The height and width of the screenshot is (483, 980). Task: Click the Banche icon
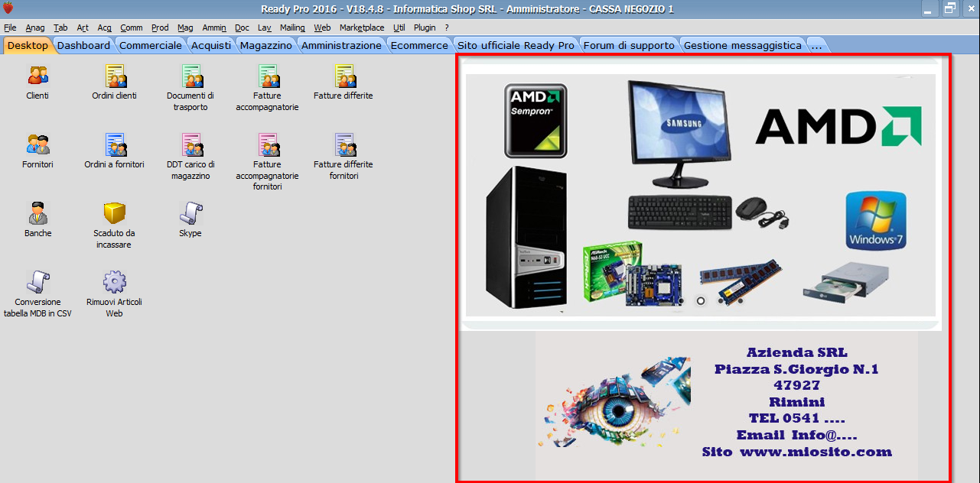point(37,213)
